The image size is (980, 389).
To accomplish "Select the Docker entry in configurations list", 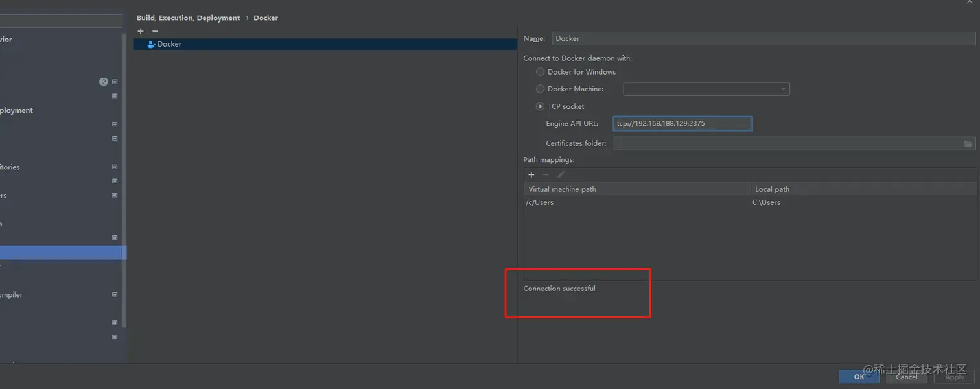I will (325, 44).
